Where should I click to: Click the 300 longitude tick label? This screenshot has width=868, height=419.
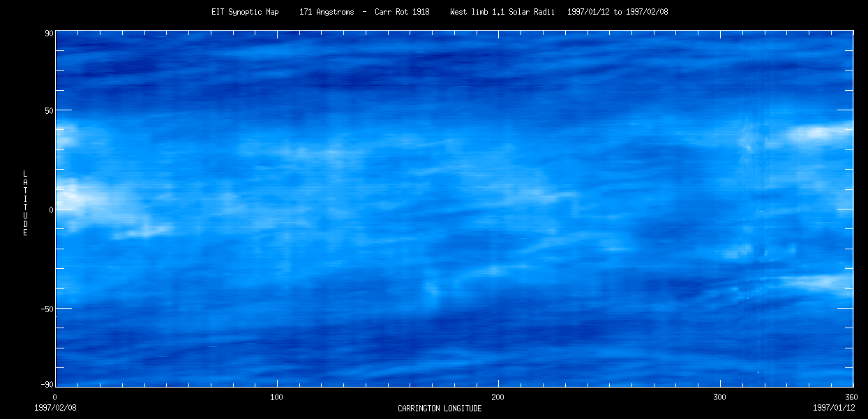(719, 397)
